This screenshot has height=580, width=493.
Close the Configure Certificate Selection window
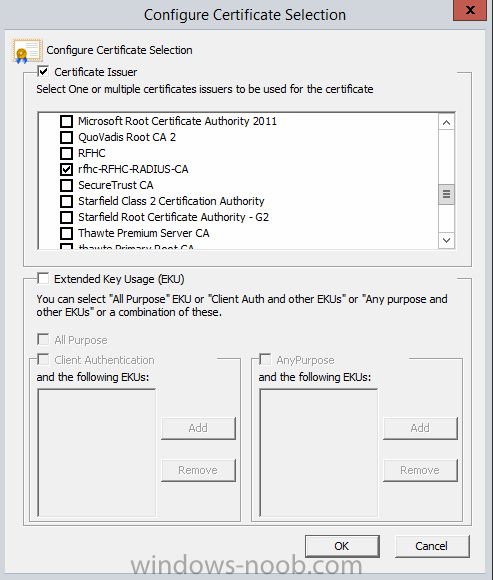(x=470, y=10)
